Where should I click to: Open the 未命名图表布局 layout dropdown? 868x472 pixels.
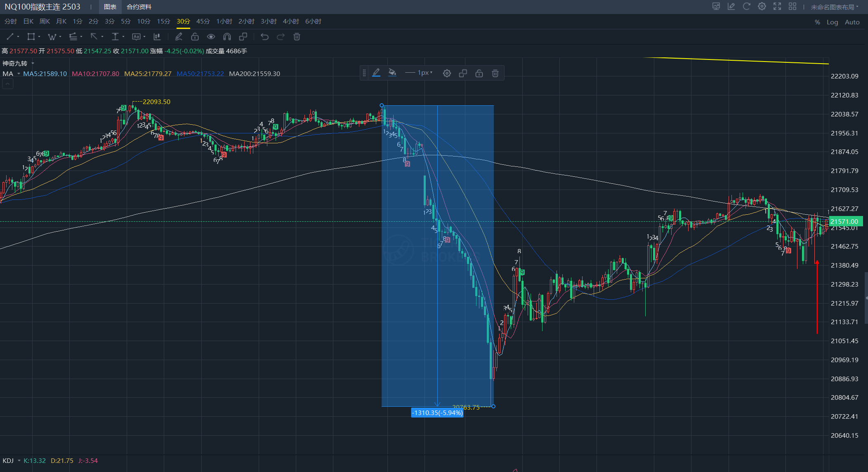coord(835,7)
